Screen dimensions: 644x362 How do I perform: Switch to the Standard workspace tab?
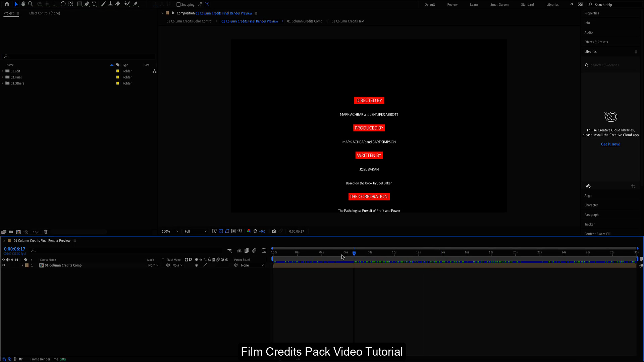click(x=527, y=4)
